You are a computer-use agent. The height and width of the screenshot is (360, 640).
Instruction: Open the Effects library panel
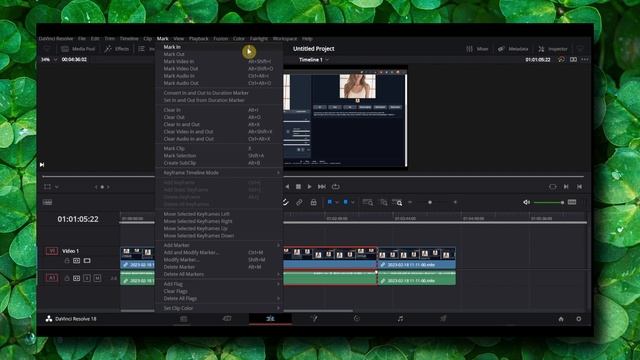pyautogui.click(x=117, y=49)
